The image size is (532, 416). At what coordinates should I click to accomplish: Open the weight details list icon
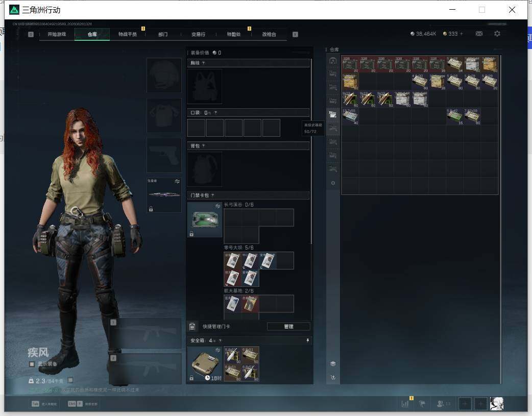tap(70, 380)
